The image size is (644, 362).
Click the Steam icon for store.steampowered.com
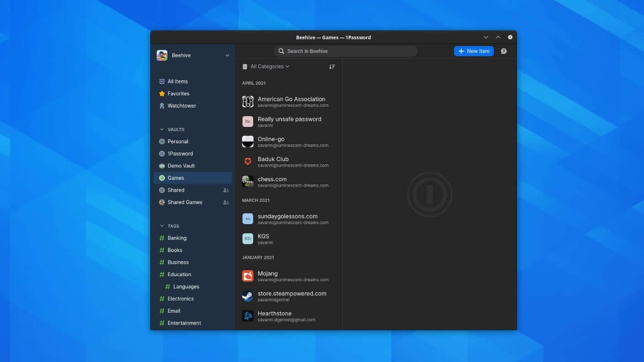pyautogui.click(x=248, y=296)
